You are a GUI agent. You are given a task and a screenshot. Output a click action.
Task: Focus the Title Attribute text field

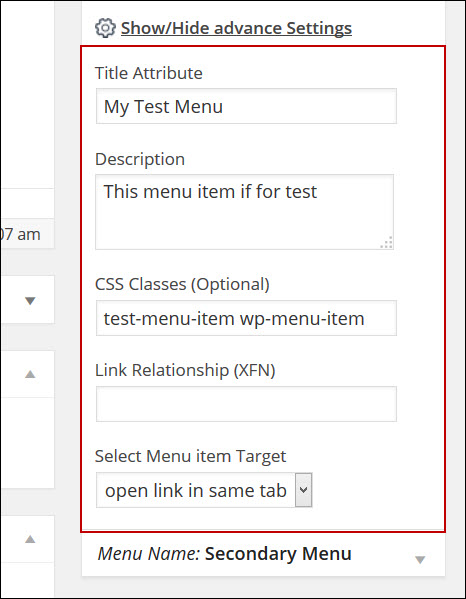[x=246, y=106]
